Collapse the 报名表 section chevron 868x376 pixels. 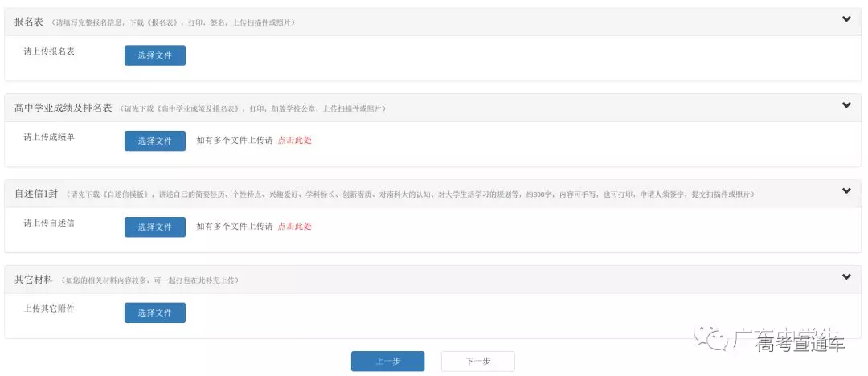coord(845,20)
